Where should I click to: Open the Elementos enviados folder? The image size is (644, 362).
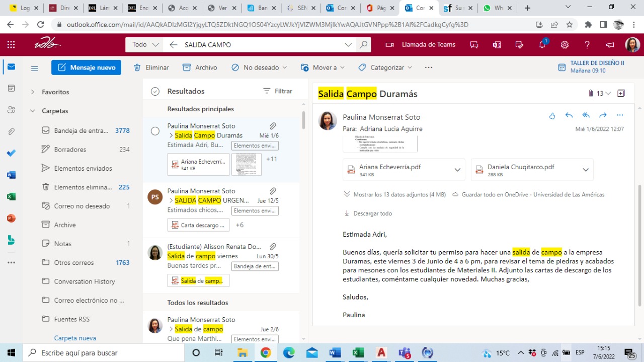tap(83, 168)
